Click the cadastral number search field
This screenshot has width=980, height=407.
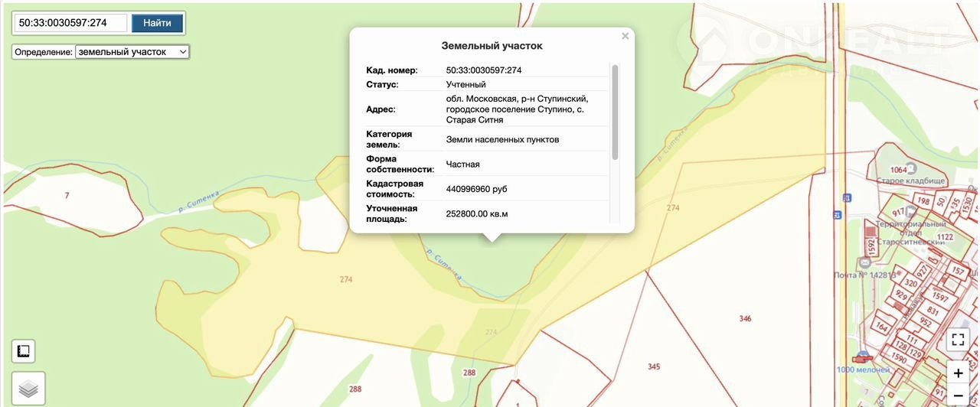[70, 23]
